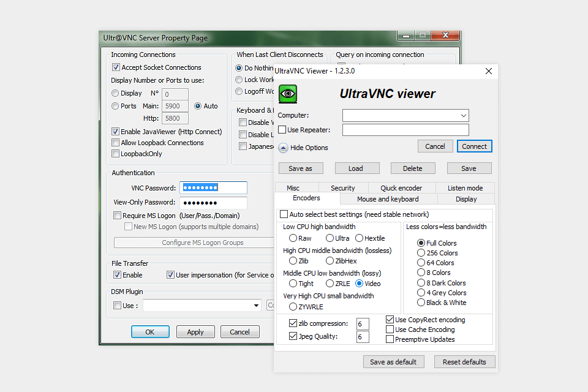The width and height of the screenshot is (588, 392).
Task: Enable Preemptive Updates
Action: [x=390, y=339]
